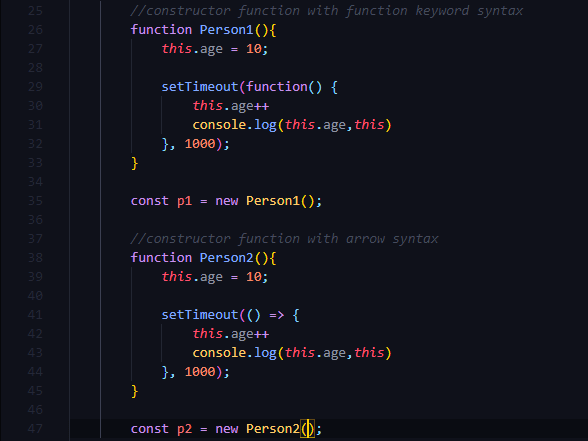Click the Person1 function name on line 26
588x441 pixels.
pos(226,30)
